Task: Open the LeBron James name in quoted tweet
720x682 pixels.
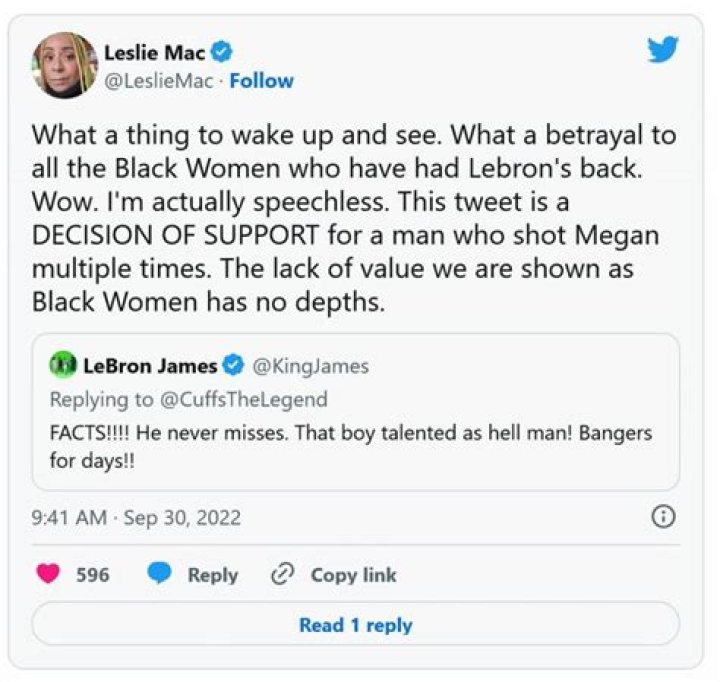Action: tap(150, 366)
